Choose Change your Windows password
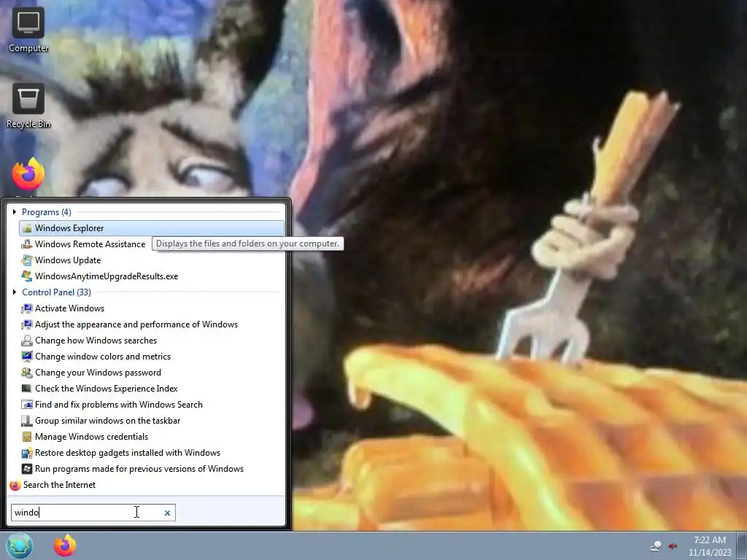This screenshot has height=560, width=747. [x=98, y=373]
